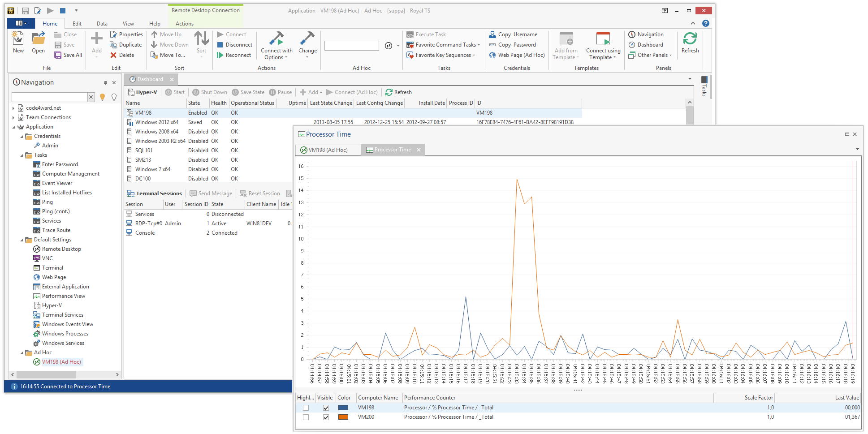Click the Add from Template icon
Image resolution: width=868 pixels, height=434 pixels.
[x=566, y=39]
